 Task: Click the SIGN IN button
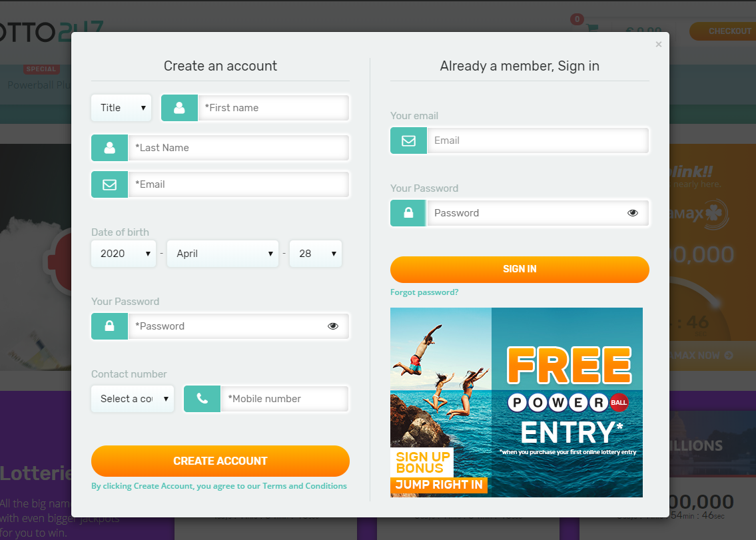pos(520,269)
